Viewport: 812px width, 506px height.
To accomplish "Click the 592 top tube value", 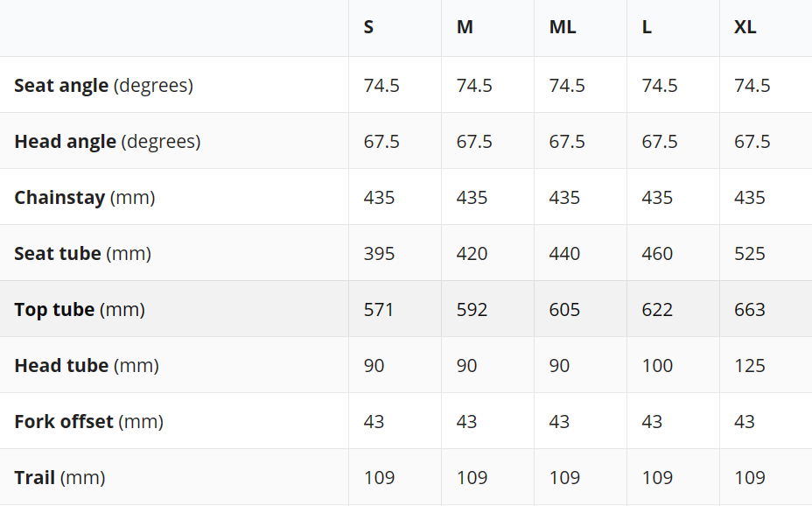I will click(x=472, y=310).
